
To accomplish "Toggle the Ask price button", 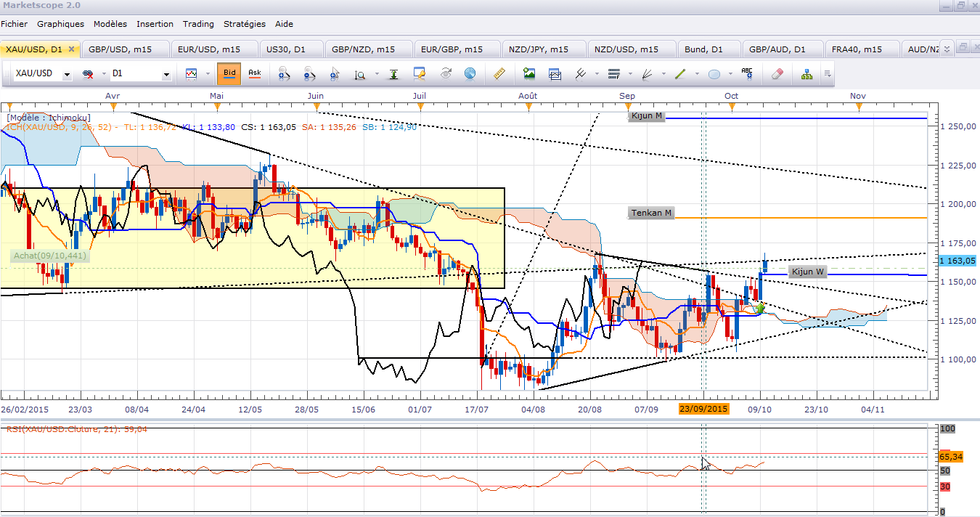I will (x=255, y=73).
